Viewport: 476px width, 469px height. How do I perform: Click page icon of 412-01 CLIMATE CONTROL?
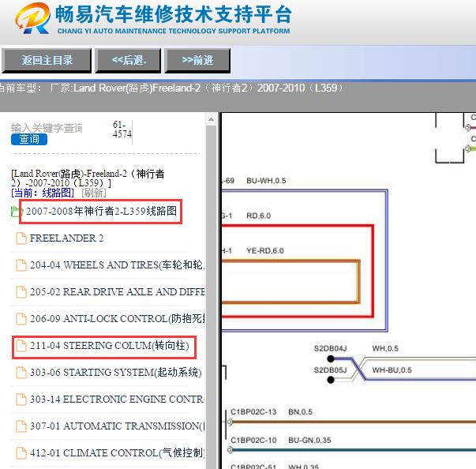click(21, 452)
